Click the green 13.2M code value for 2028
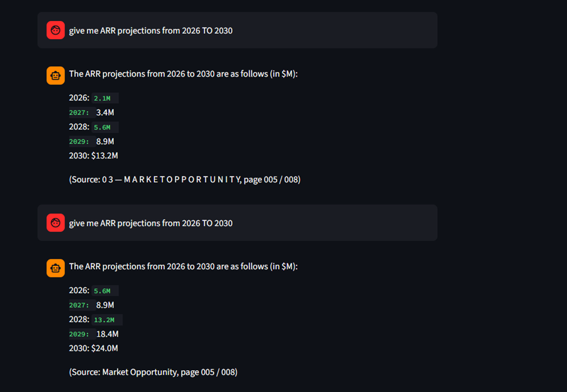The image size is (567, 392). (x=104, y=320)
